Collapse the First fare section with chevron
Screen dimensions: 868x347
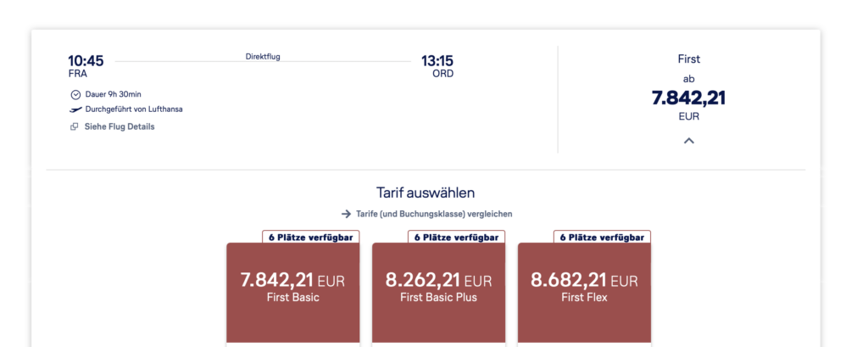point(688,141)
